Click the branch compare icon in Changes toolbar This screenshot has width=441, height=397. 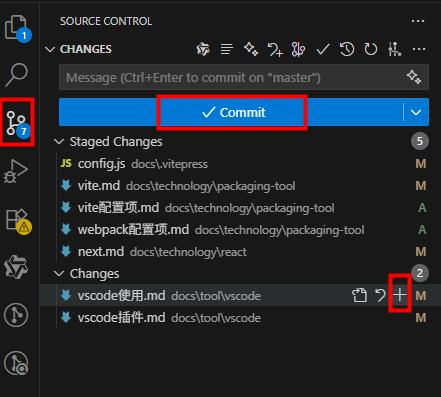298,49
